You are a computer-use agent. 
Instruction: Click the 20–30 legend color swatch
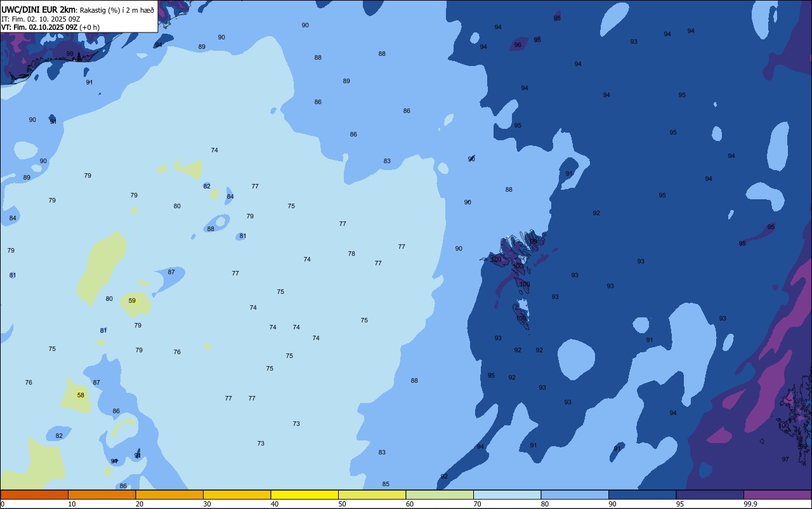[x=169, y=494]
